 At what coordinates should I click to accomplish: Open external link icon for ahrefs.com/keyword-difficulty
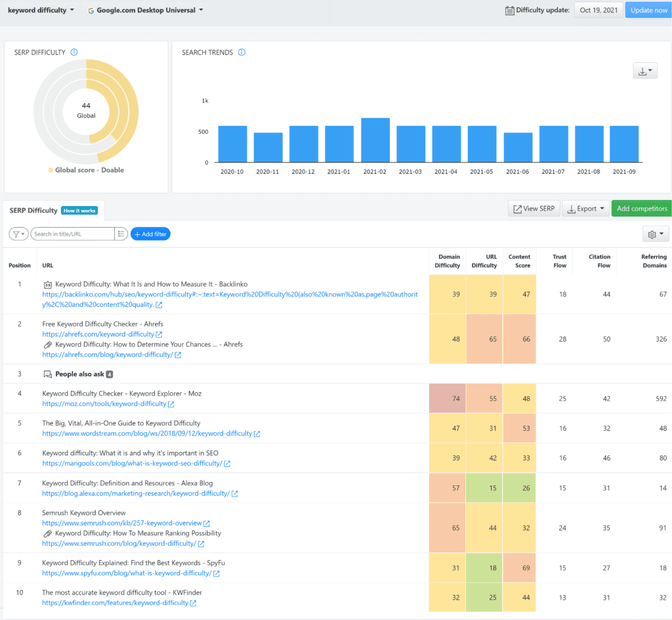coord(159,335)
